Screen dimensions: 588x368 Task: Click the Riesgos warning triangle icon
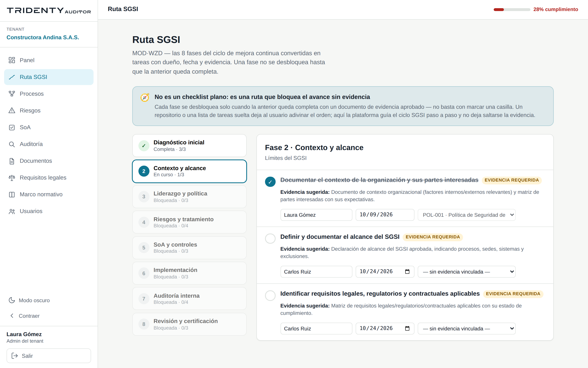point(12,110)
